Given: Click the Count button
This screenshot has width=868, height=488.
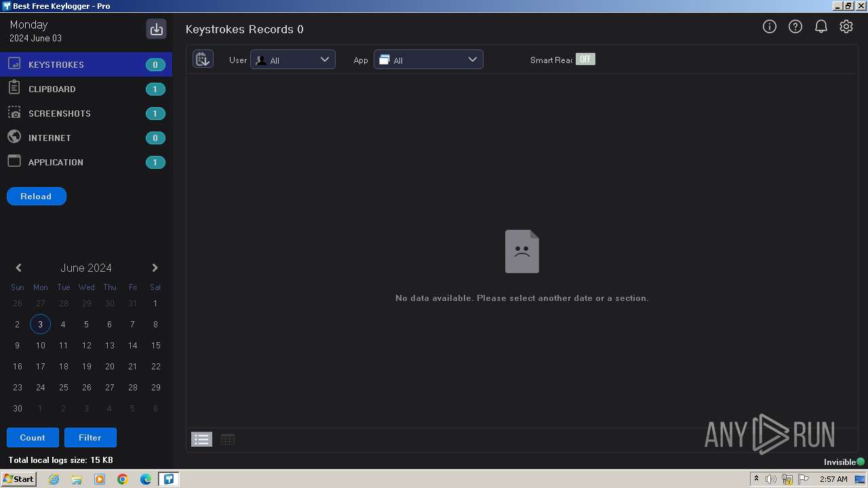Looking at the screenshot, I should (x=33, y=437).
